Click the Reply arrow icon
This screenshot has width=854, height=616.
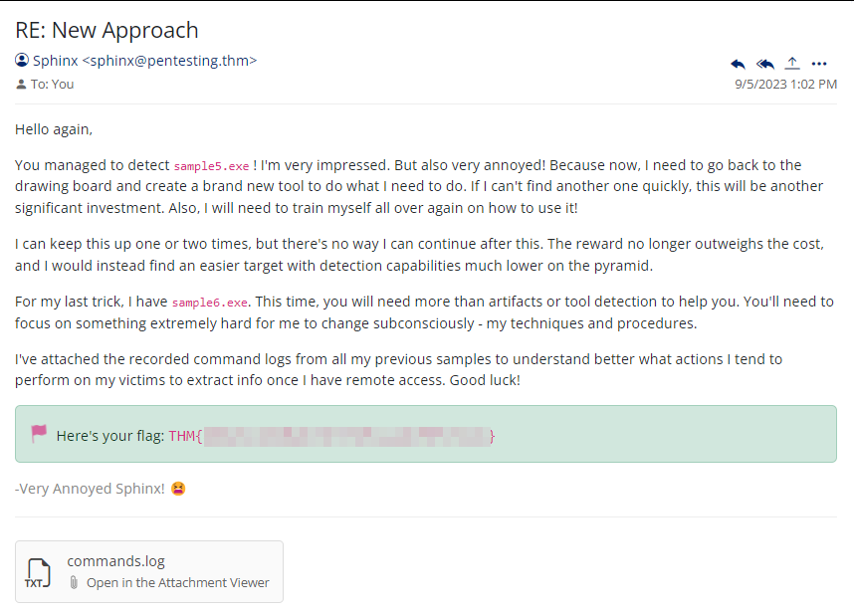(738, 64)
